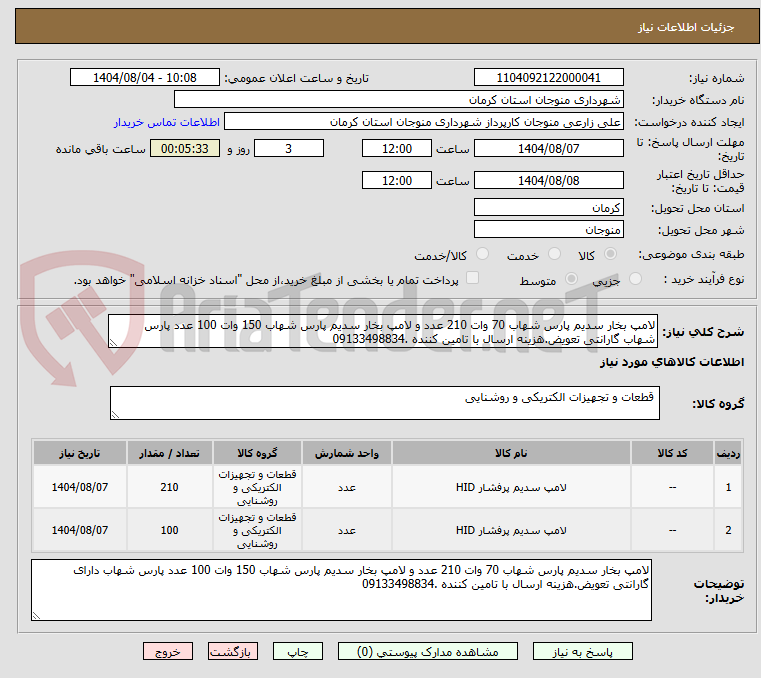
Task: Click the resize handle of گروه کالا box
Action: [x=115, y=414]
